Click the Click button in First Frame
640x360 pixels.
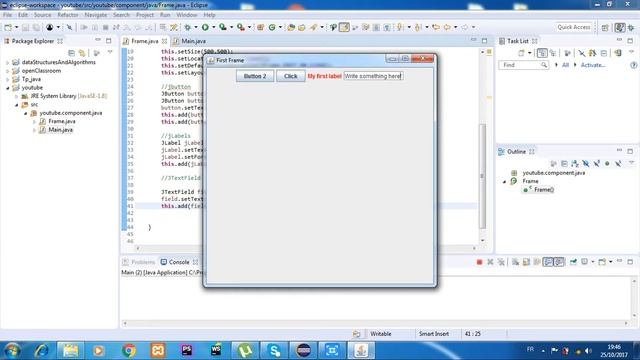291,76
